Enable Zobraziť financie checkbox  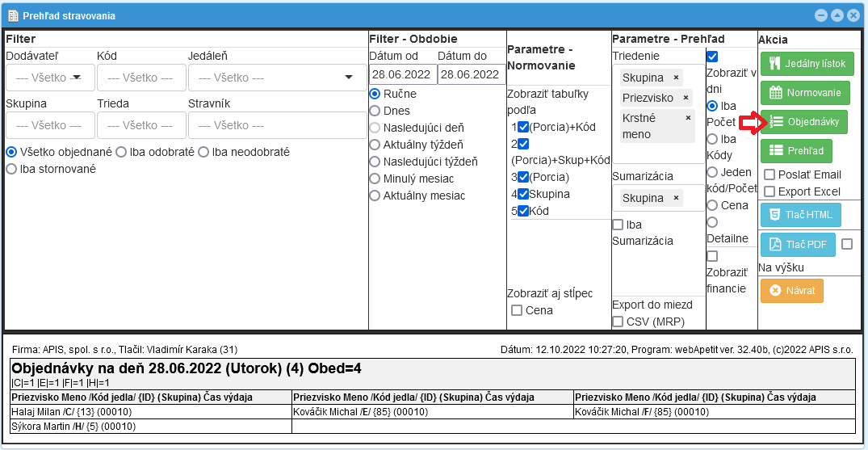point(712,256)
